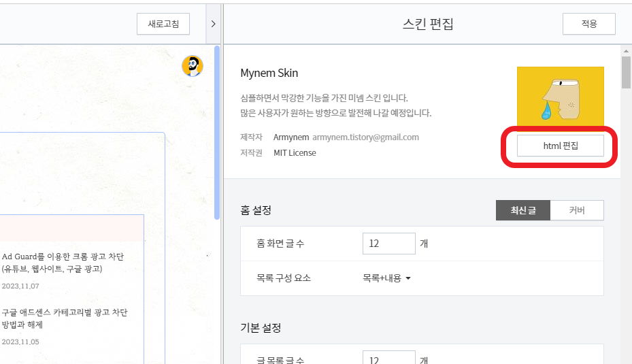Screen dimensions: 632x364
Task: Click the 스킨 편집 heading
Action: (x=428, y=24)
